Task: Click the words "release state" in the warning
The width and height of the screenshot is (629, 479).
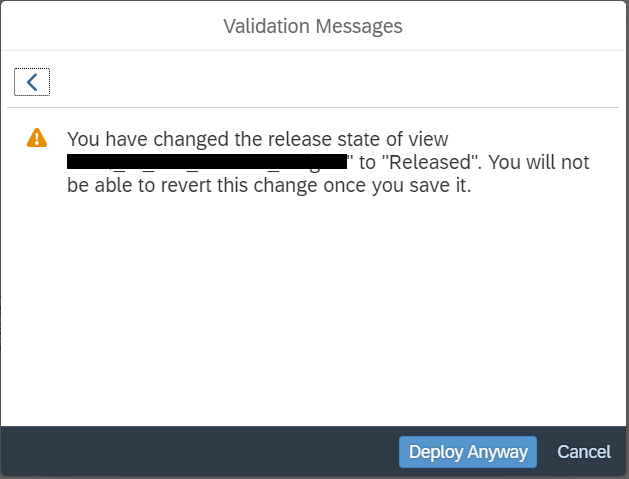Action: coord(325,139)
